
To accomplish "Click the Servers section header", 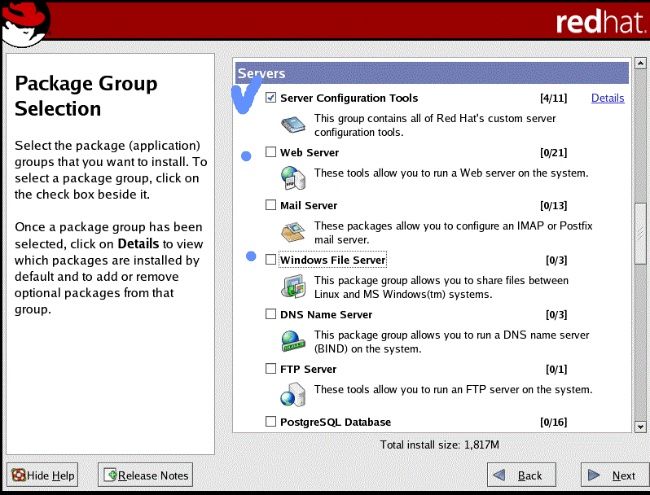I will [x=432, y=73].
